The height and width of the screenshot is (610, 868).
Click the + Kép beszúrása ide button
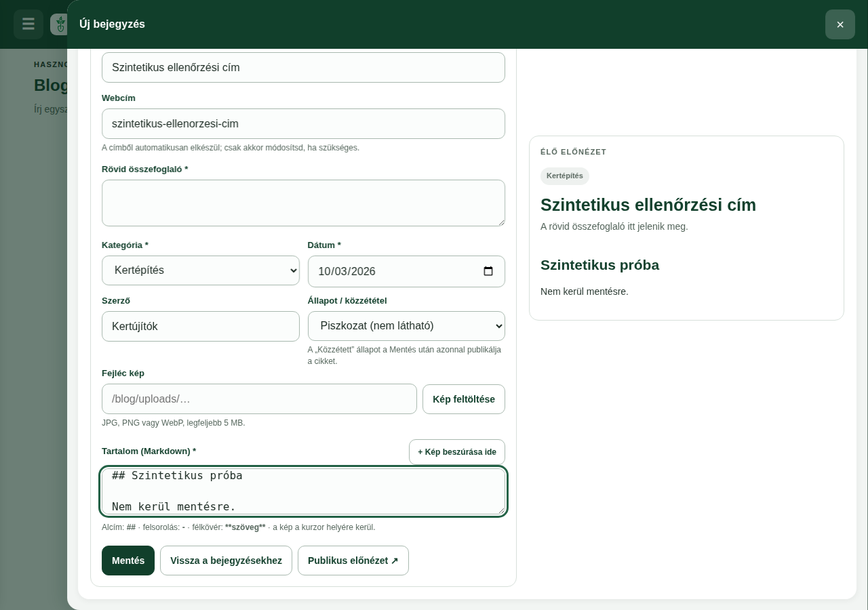pyautogui.click(x=457, y=452)
